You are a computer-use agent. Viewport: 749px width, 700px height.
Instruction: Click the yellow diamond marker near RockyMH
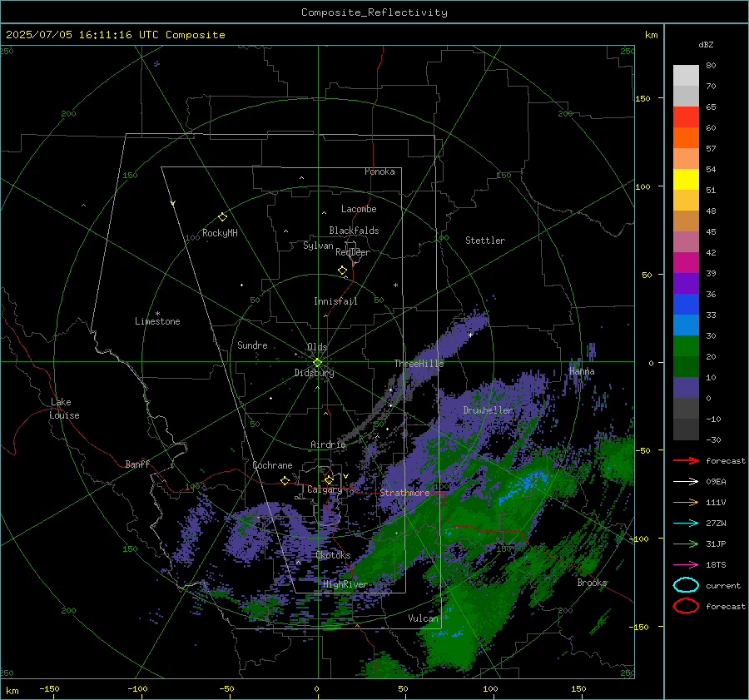click(222, 217)
